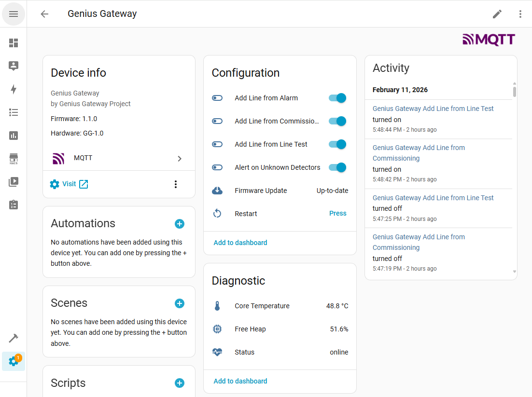Screen dimensions: 532x397
Task: Turn off Alert on Unknown Detectors
Action: [337, 167]
